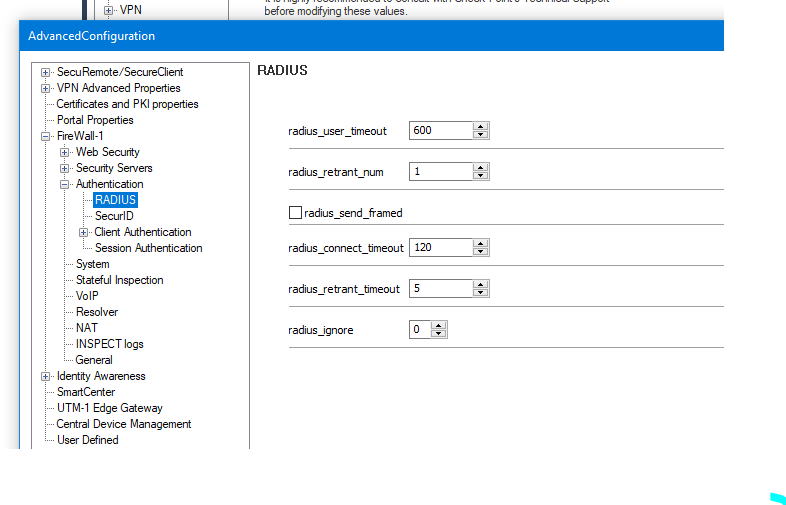The width and height of the screenshot is (786, 505).
Task: Select Certificates and PKI properties
Action: [127, 104]
